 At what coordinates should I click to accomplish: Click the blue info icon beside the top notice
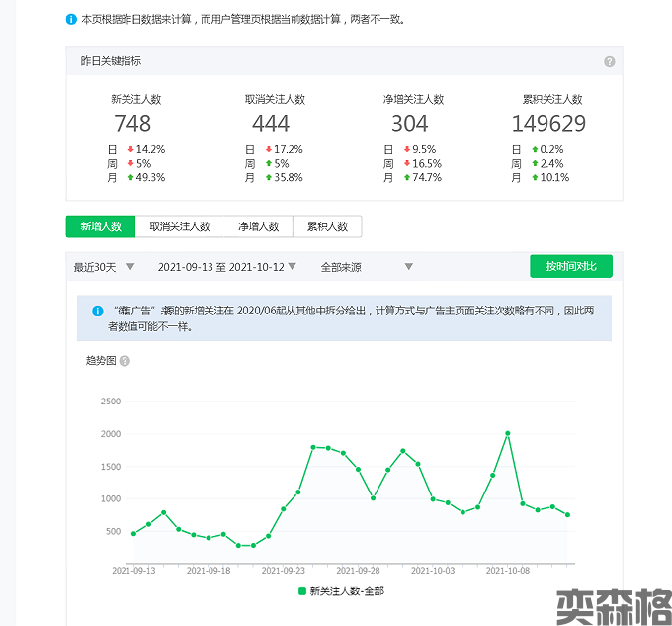(x=71, y=19)
